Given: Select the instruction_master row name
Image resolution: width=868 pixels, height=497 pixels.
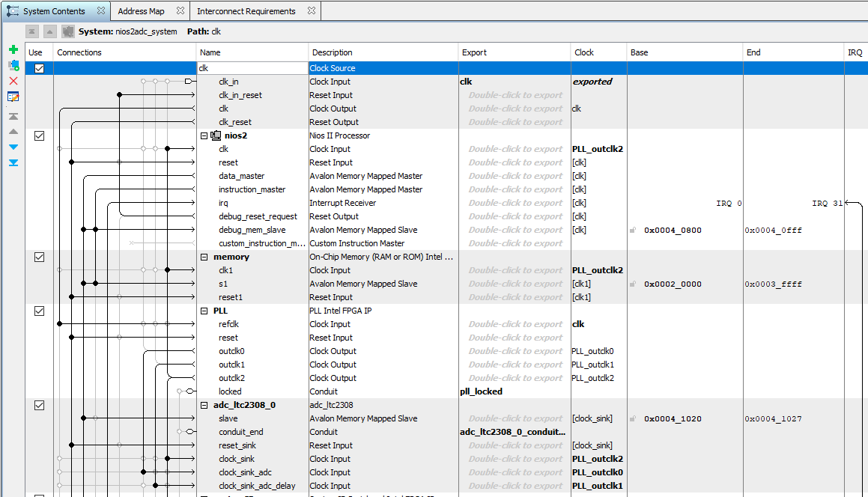Looking at the screenshot, I should [252, 189].
